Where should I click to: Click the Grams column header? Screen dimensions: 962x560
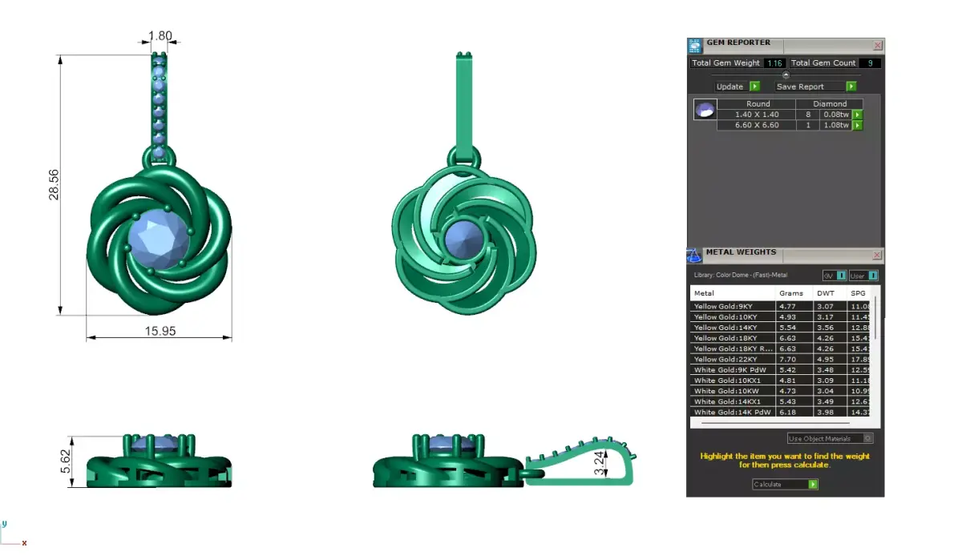pos(794,293)
